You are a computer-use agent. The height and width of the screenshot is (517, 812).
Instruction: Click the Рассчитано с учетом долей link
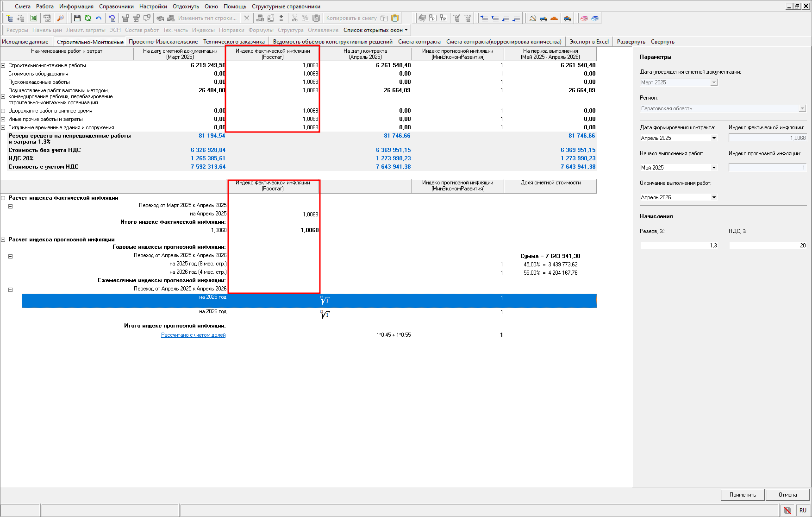click(193, 335)
